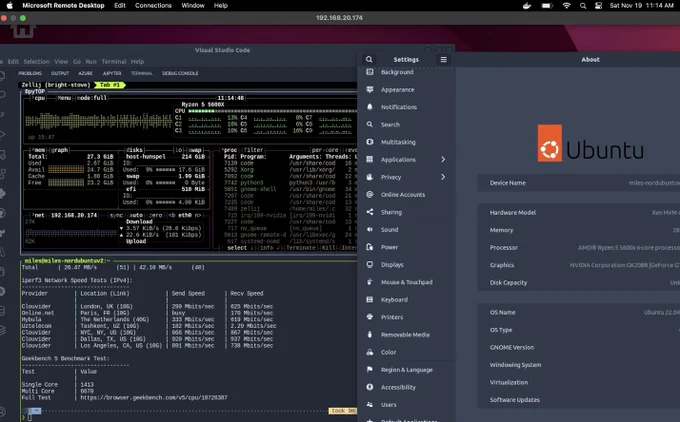Click the Processor row in About
The width and height of the screenshot is (680, 422).
(579, 248)
